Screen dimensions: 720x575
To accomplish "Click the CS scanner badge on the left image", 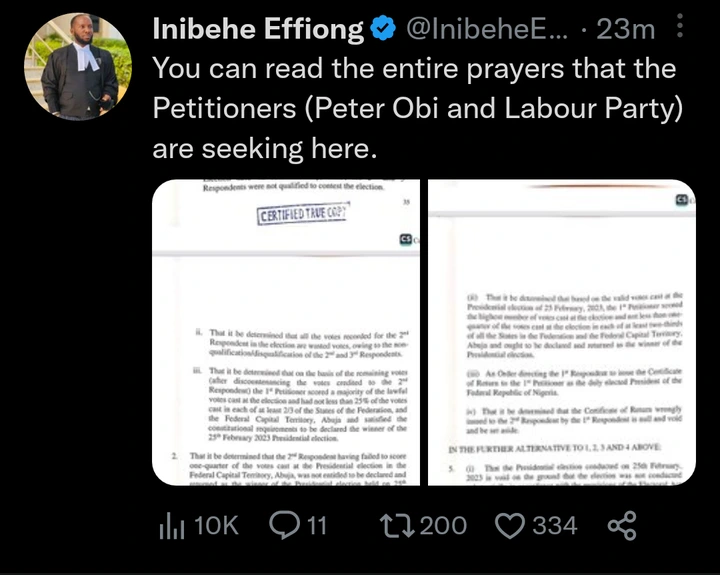I will point(405,238).
